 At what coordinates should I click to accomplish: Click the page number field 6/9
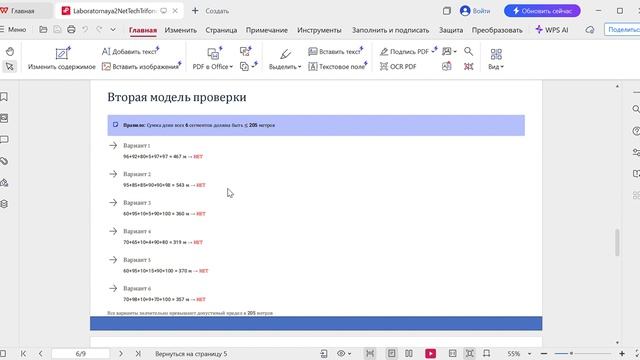(81, 353)
